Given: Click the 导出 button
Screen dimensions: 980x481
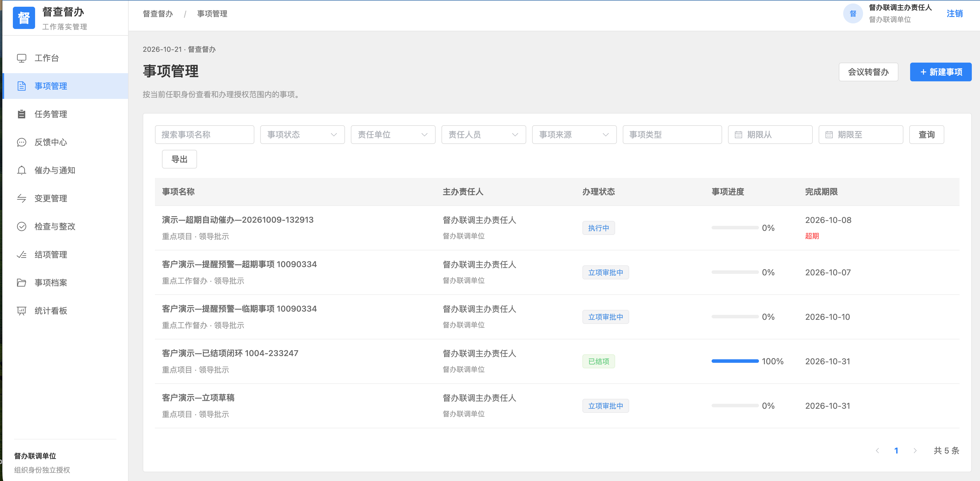Looking at the screenshot, I should [x=179, y=159].
